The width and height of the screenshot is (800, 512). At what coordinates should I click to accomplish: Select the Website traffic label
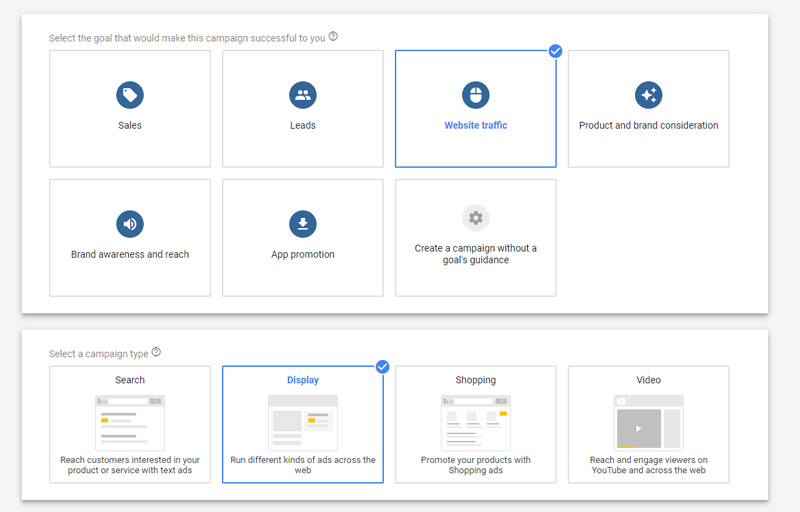coord(476,125)
